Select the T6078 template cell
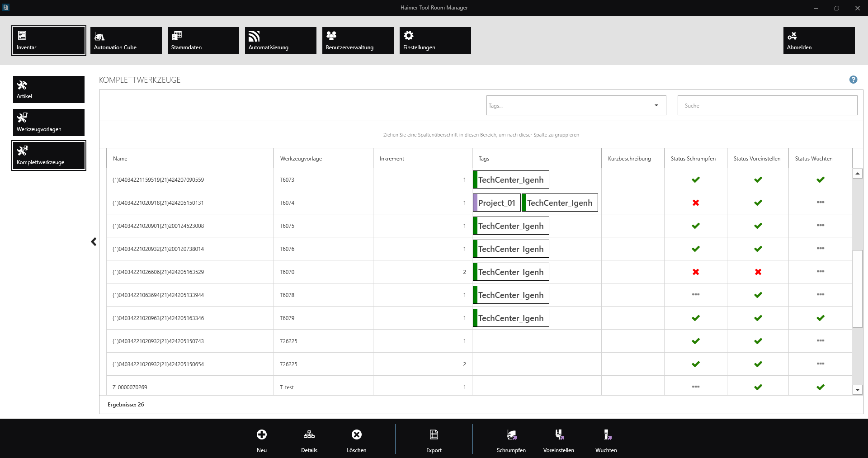868x458 pixels. [323, 295]
